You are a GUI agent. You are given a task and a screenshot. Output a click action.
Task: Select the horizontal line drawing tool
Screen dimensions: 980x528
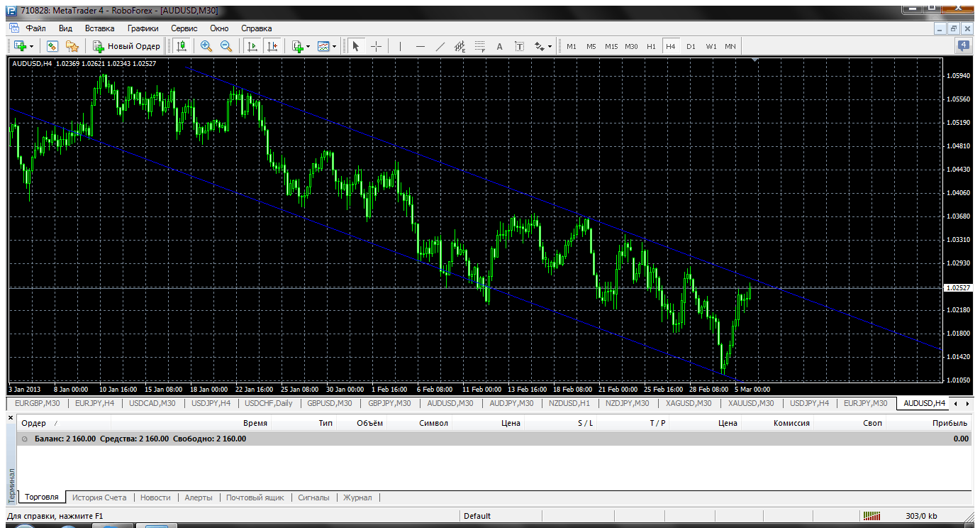pyautogui.click(x=421, y=46)
